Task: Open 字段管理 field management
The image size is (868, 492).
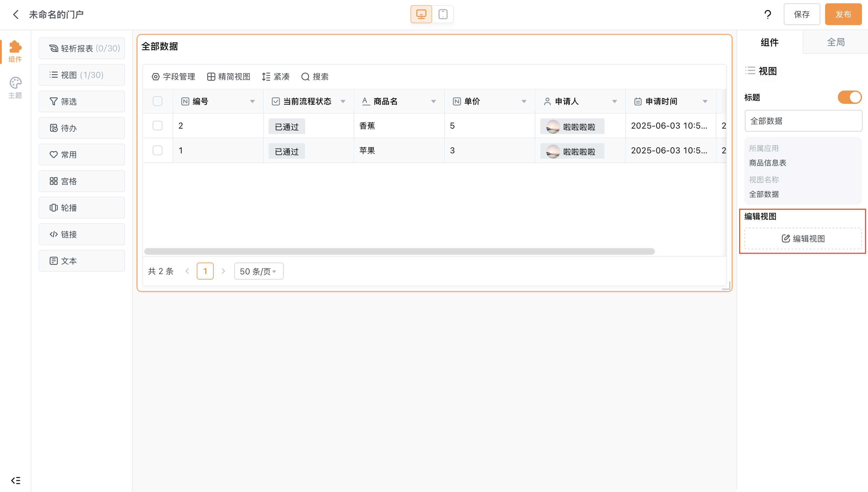Action: pyautogui.click(x=173, y=77)
